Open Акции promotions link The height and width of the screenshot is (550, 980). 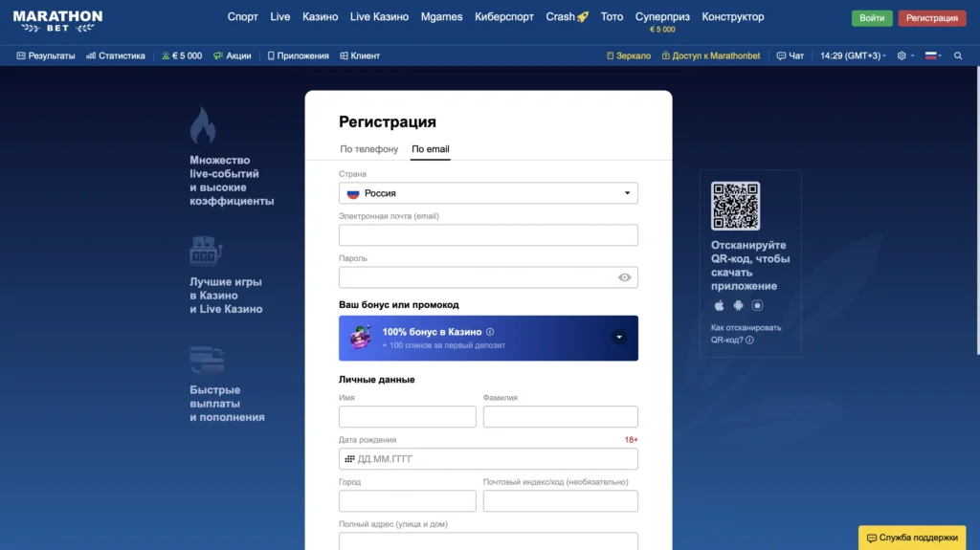click(x=233, y=55)
